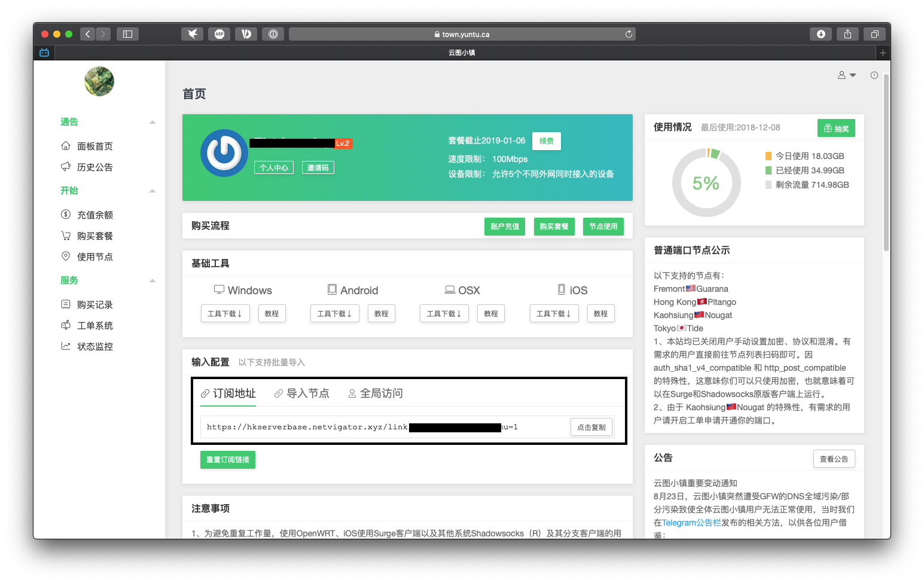Open the Safari downloads icon
The width and height of the screenshot is (924, 583).
821,34
